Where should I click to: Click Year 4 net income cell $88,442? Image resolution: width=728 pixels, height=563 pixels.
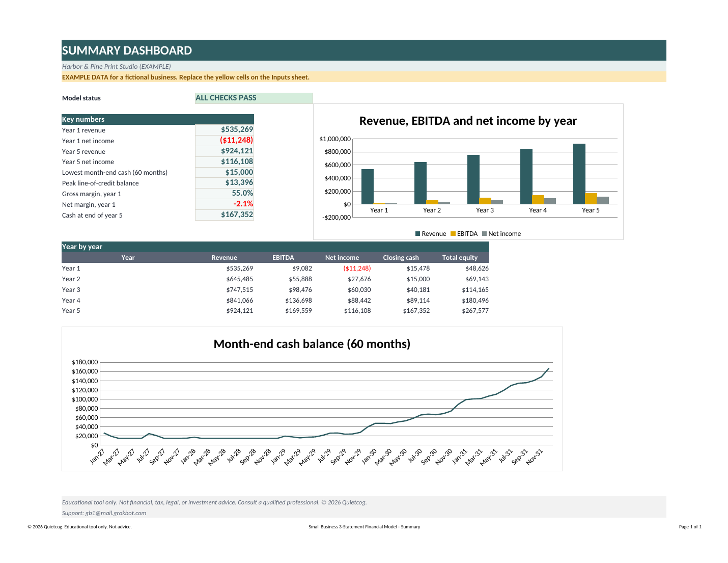pos(359,301)
